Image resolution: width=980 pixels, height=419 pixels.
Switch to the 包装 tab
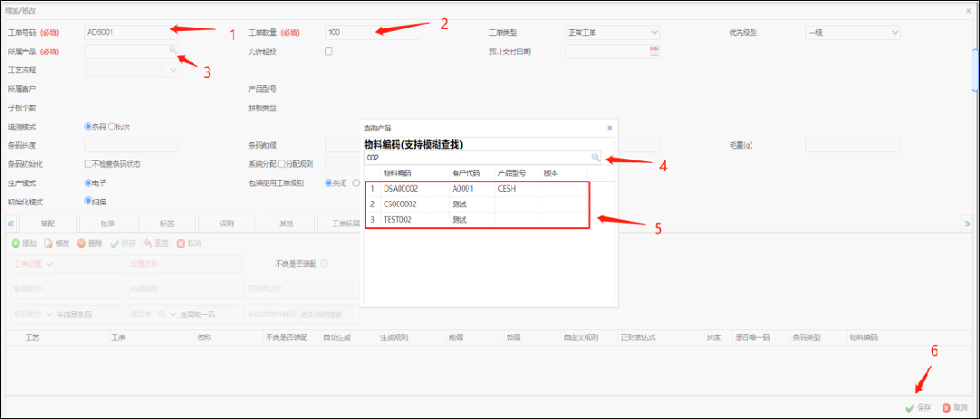coord(109,223)
